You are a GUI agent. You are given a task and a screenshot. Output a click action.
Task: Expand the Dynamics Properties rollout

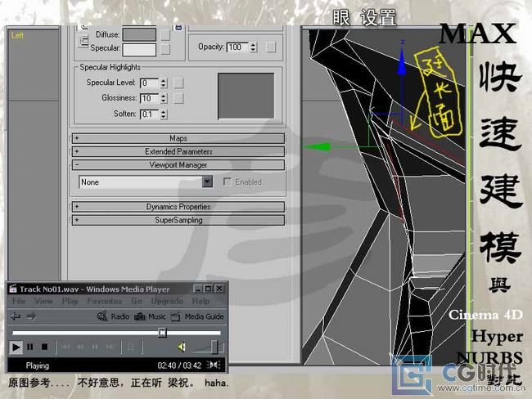178,206
